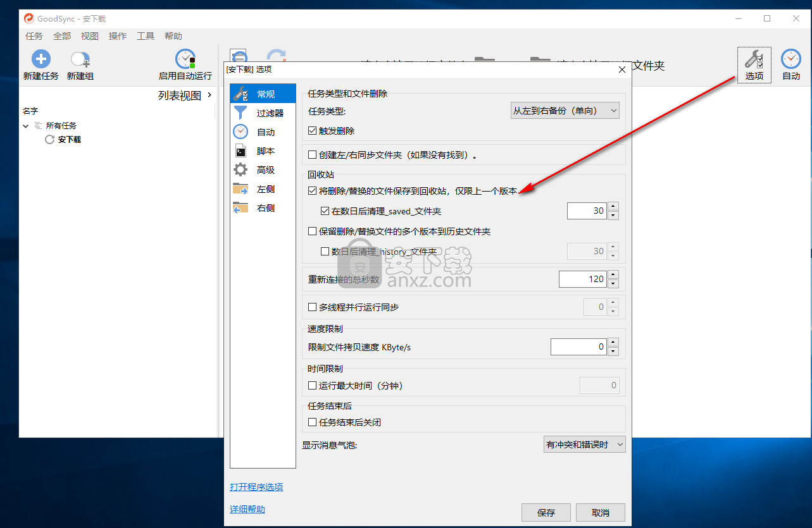The width and height of the screenshot is (812, 528).
Task: Open the 视图 menu
Action: coord(90,36)
